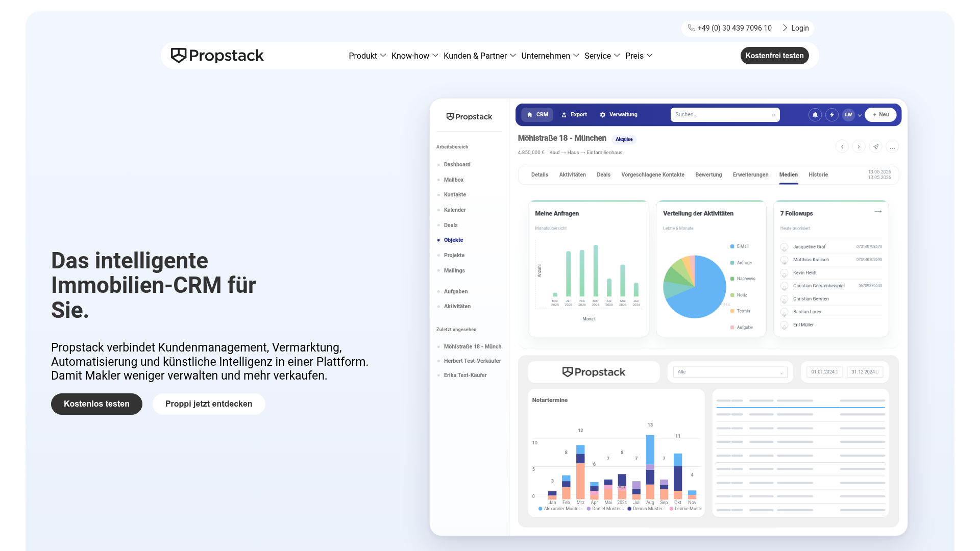This screenshot has height=551, width=980.
Task: Click the avatar icon beside Kevin Heldt
Action: click(x=785, y=273)
